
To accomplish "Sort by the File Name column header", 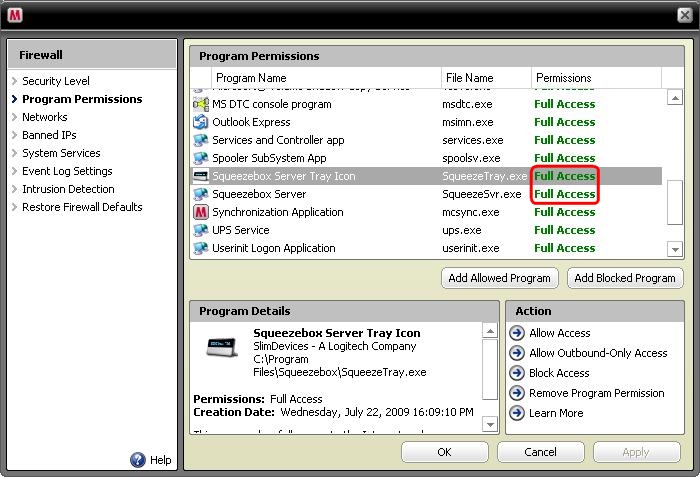I will pyautogui.click(x=486, y=78).
